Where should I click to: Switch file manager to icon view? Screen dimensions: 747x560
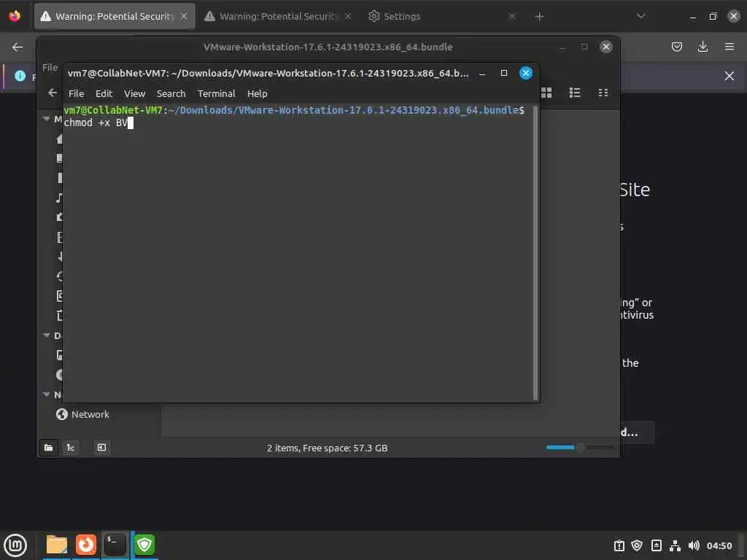coord(546,93)
